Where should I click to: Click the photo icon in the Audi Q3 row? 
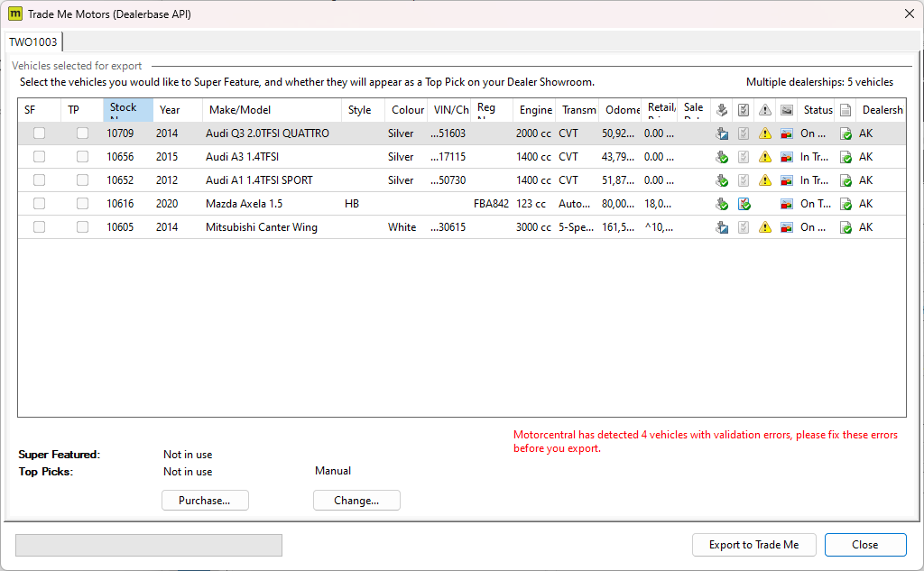(x=787, y=134)
